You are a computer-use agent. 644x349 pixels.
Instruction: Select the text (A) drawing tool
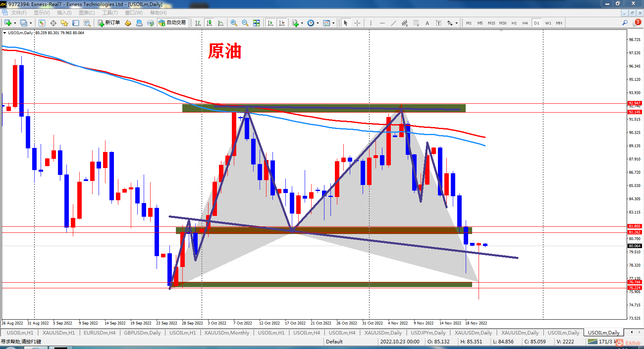(427, 23)
